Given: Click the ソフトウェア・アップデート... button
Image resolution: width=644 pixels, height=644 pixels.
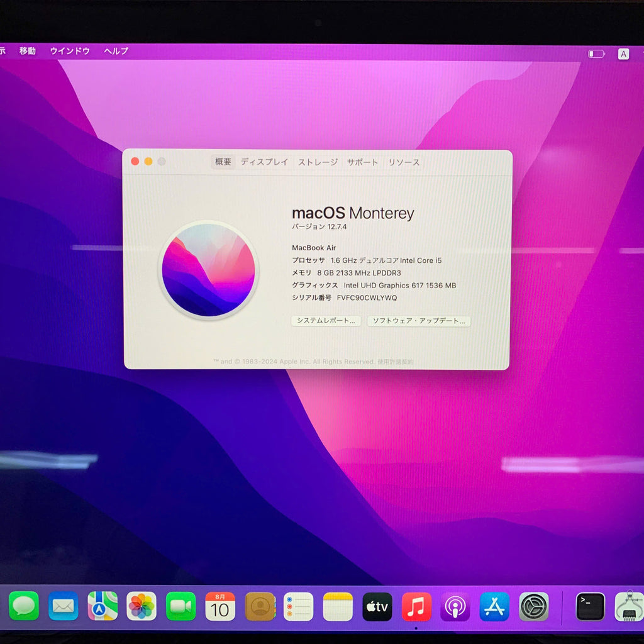Looking at the screenshot, I should (418, 321).
